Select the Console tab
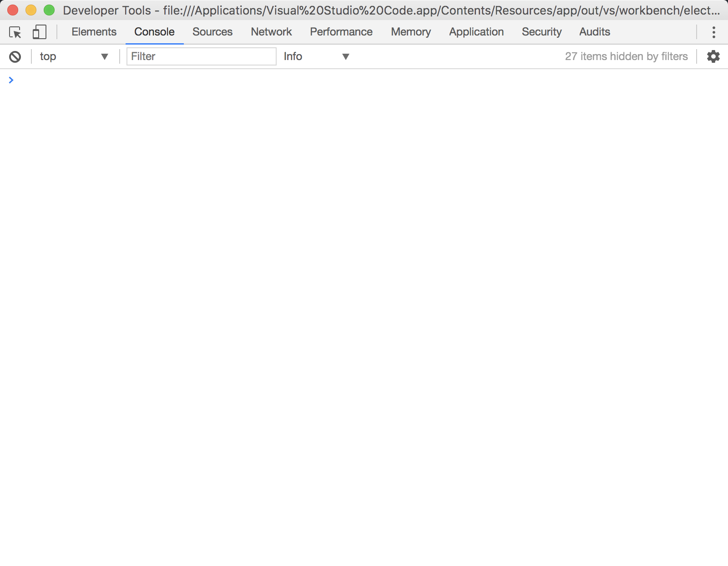This screenshot has width=728, height=566. [154, 32]
